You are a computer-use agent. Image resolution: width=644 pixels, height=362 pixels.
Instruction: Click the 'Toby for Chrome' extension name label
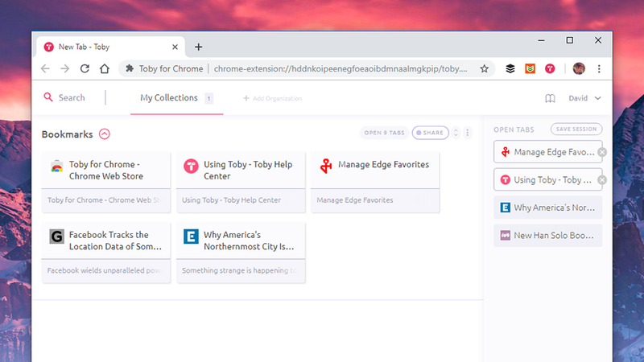tap(171, 68)
